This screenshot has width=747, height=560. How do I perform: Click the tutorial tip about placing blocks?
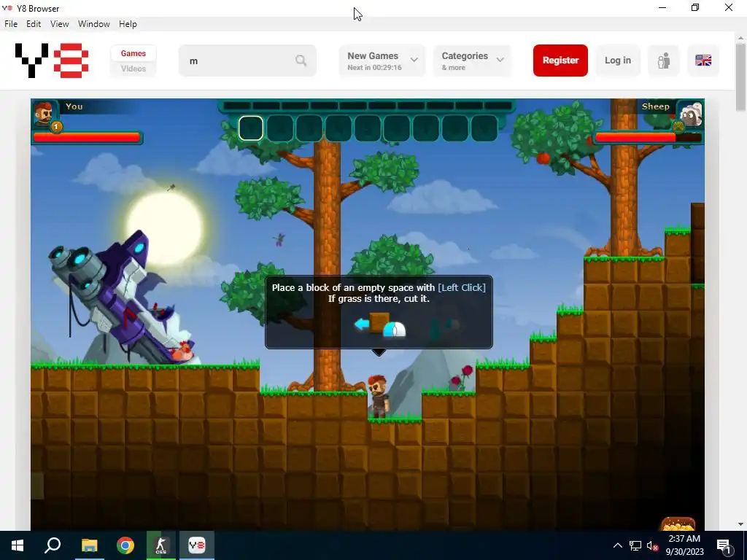(379, 312)
